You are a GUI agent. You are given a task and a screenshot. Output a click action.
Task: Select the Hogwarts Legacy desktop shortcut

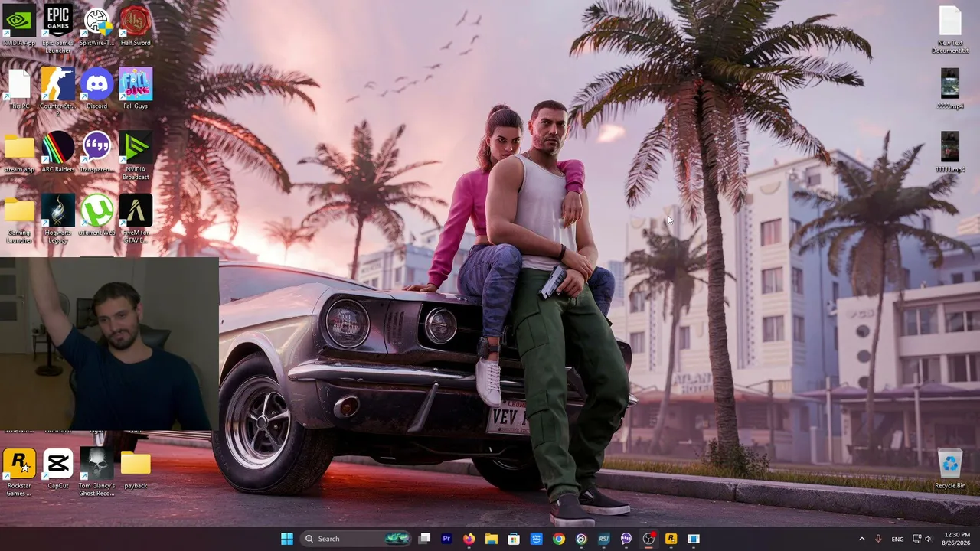click(58, 220)
